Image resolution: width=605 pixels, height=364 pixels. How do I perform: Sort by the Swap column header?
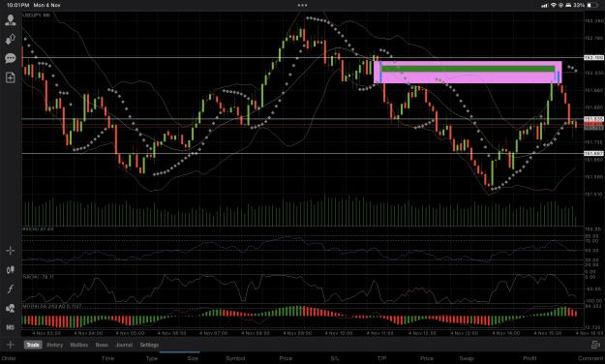tap(467, 358)
